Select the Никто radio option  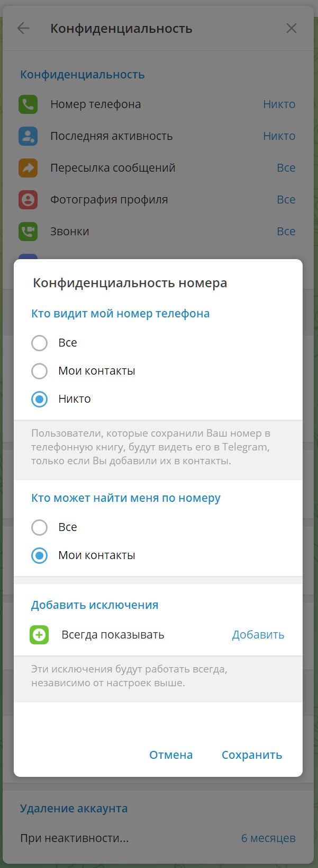[x=39, y=399]
